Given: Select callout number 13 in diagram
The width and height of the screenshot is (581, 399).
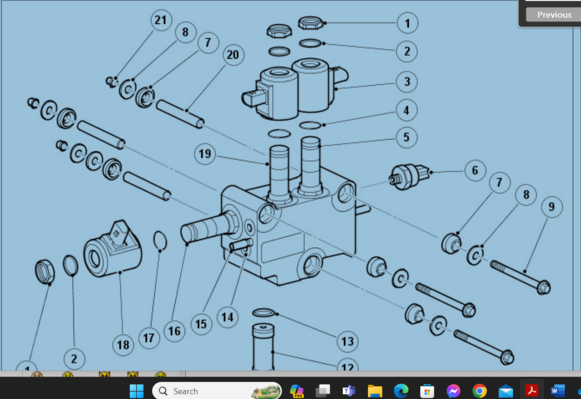Looking at the screenshot, I should pyautogui.click(x=348, y=341).
